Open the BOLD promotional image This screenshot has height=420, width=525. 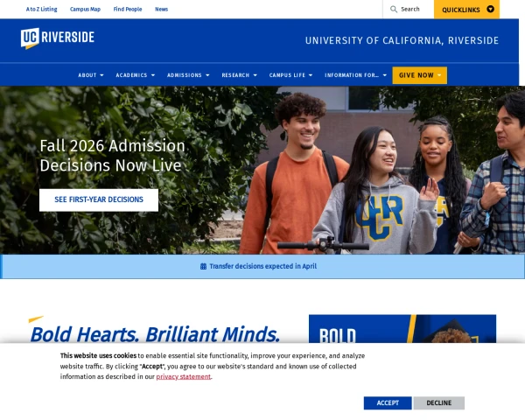pyautogui.click(x=402, y=329)
